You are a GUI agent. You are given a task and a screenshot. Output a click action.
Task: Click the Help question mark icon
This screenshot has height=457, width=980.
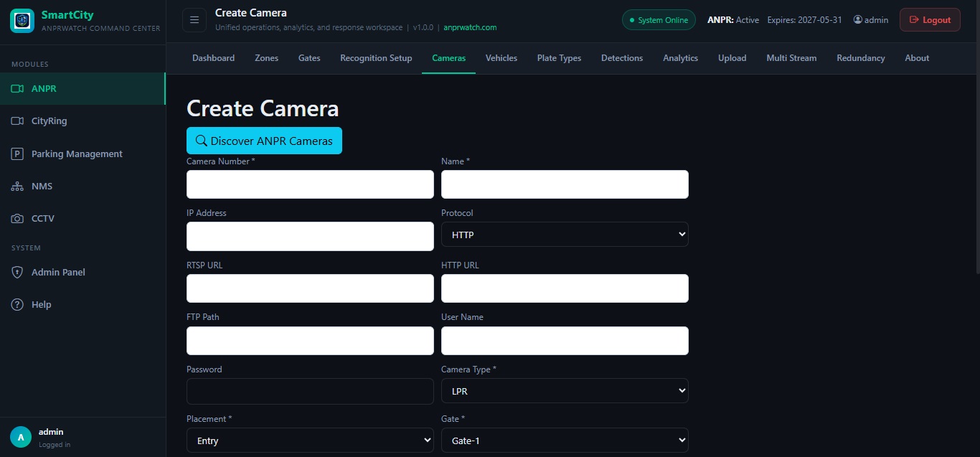17,304
